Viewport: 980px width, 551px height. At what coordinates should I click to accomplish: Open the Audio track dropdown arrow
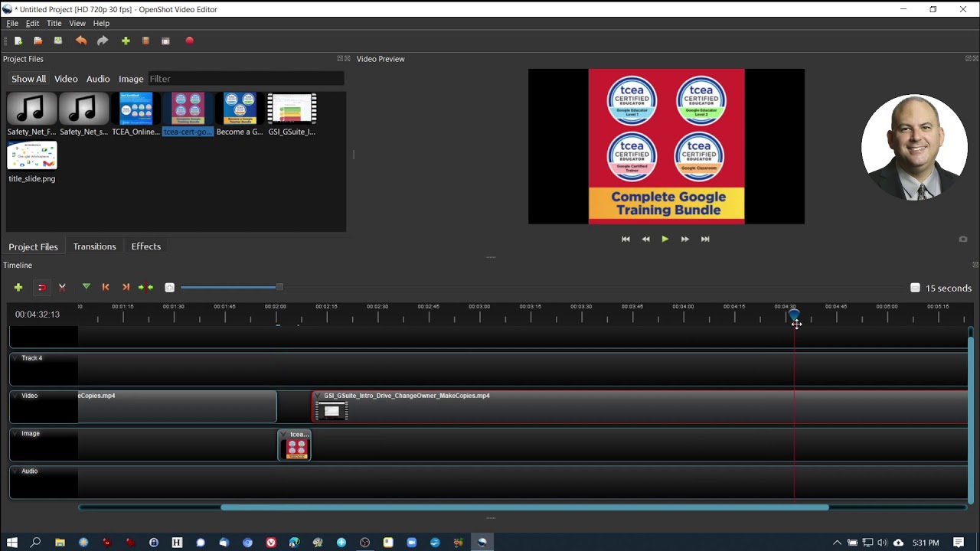pyautogui.click(x=15, y=471)
